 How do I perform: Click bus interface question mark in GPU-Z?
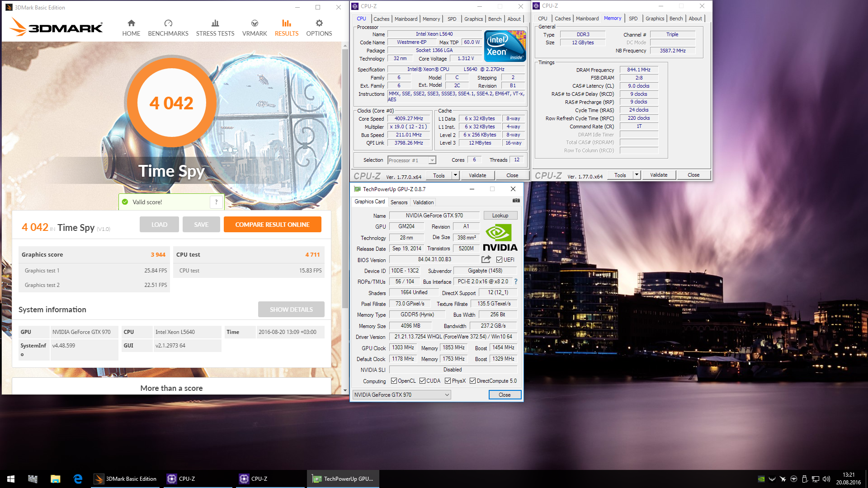[x=516, y=282]
